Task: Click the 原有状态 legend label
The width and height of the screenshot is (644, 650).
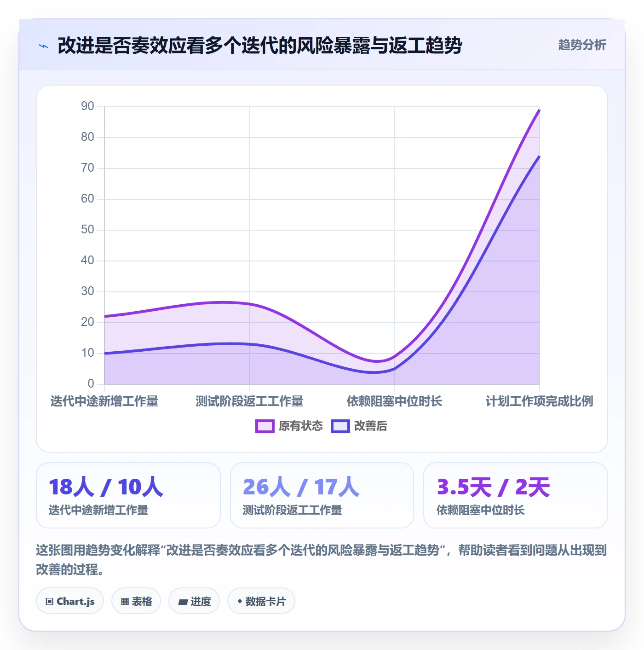Action: [301, 426]
